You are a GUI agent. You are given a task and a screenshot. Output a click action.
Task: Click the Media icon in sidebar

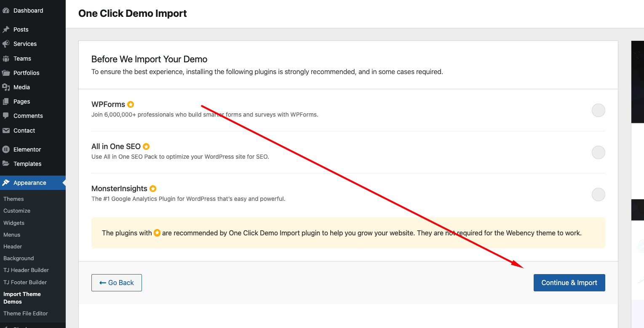[6, 87]
